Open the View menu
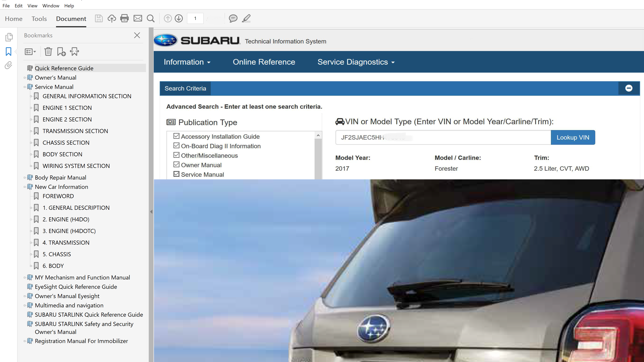The height and width of the screenshot is (362, 644). (x=32, y=5)
